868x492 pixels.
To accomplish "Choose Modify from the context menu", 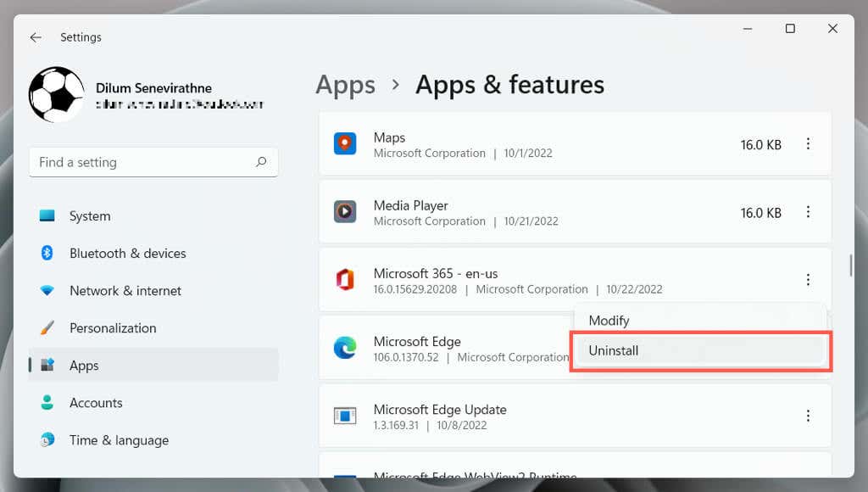I will click(x=609, y=321).
